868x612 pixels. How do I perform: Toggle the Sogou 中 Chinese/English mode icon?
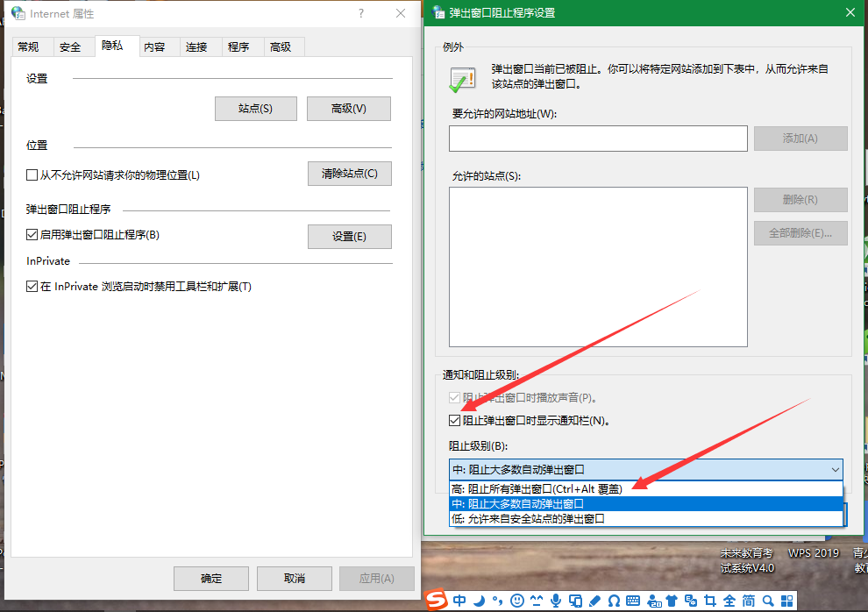pyautogui.click(x=460, y=601)
